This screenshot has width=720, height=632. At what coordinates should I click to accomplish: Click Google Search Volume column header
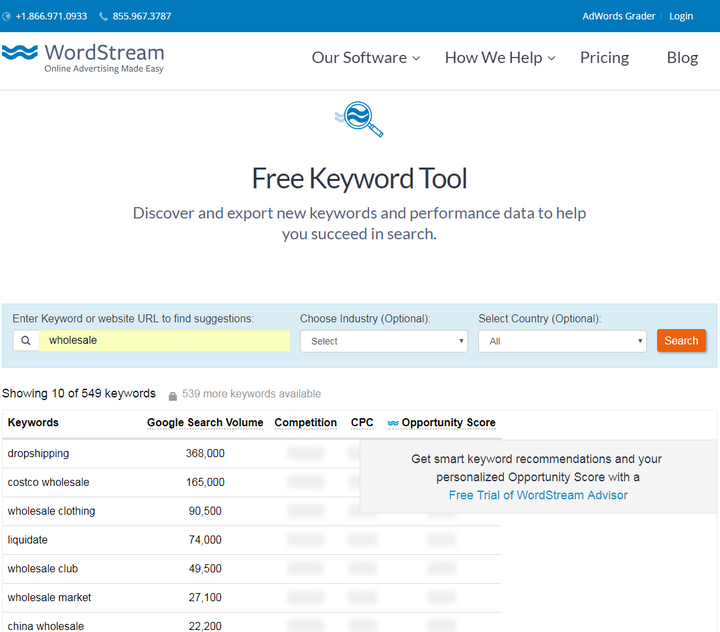[x=205, y=423]
